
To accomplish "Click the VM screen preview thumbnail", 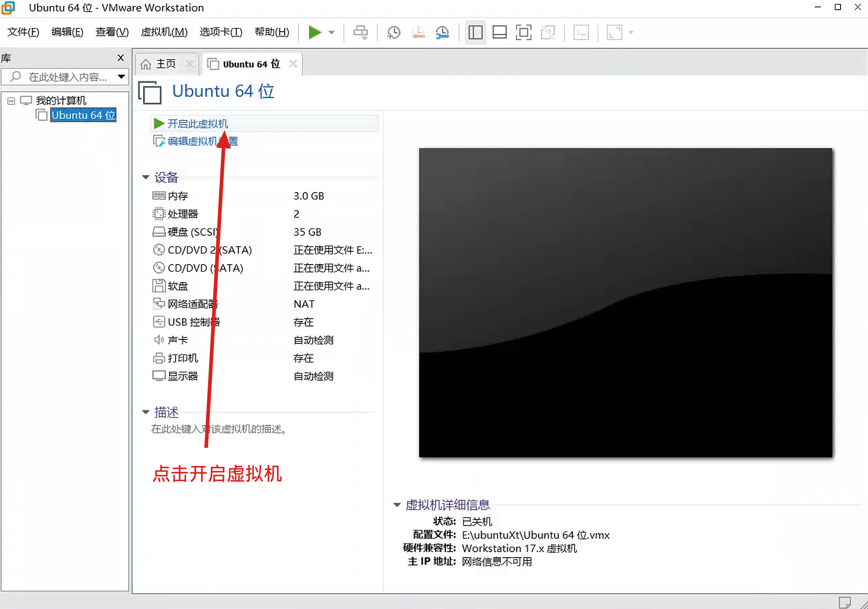I will pyautogui.click(x=626, y=303).
